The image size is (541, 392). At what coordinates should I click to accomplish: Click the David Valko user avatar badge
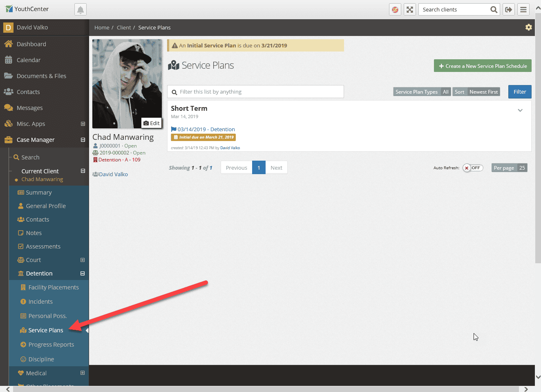coord(8,27)
